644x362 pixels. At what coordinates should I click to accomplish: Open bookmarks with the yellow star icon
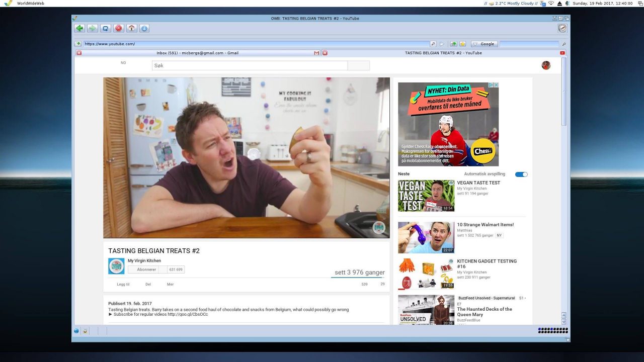point(462,44)
